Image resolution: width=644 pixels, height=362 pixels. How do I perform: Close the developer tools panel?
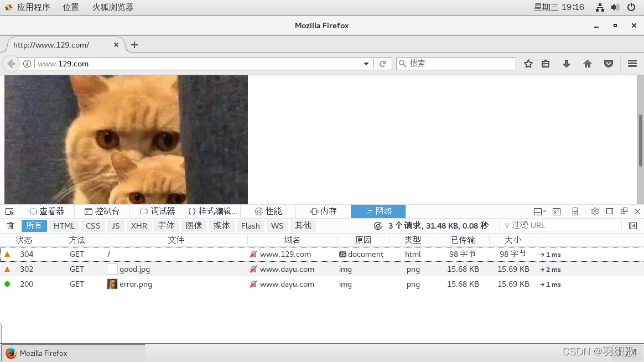click(x=637, y=211)
